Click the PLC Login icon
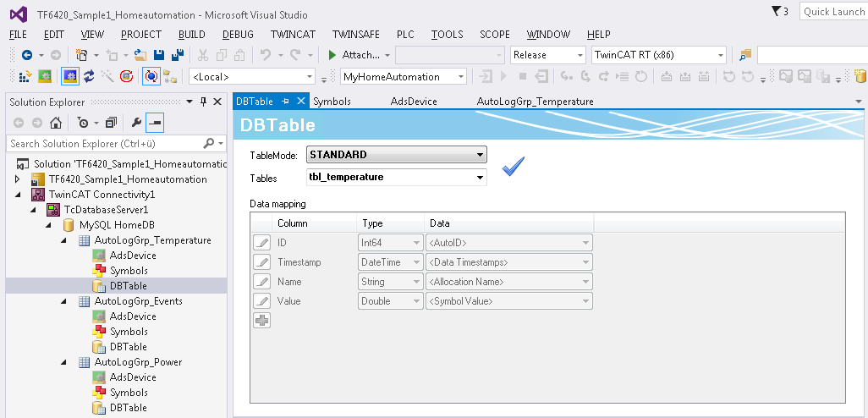868x418 pixels. point(486,76)
